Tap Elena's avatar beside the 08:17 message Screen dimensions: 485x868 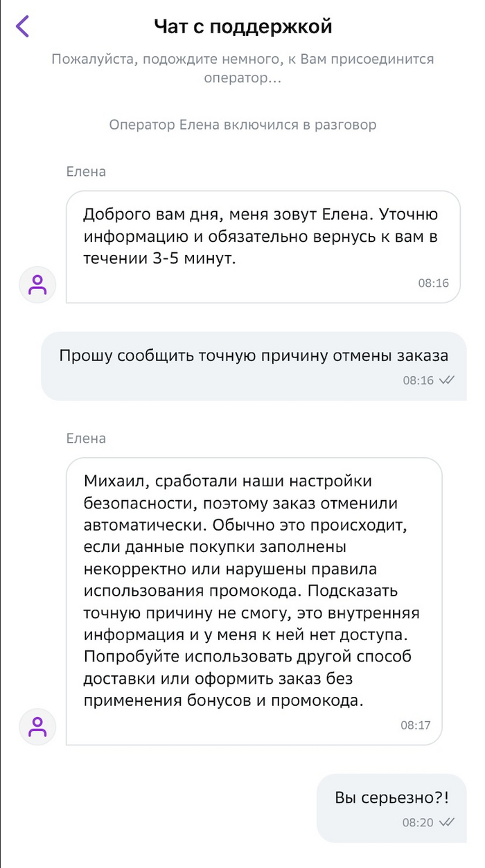pyautogui.click(x=38, y=726)
